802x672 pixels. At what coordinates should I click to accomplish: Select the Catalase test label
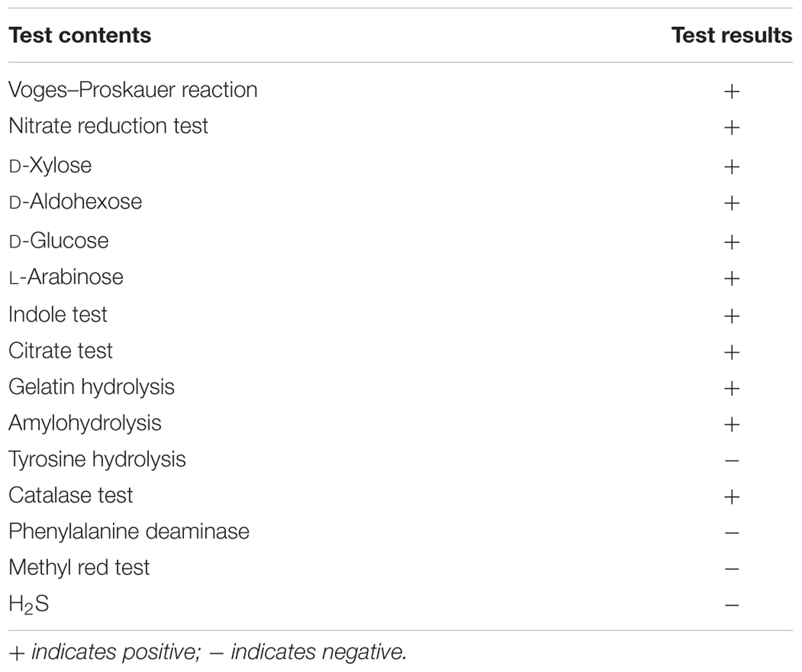(71, 495)
